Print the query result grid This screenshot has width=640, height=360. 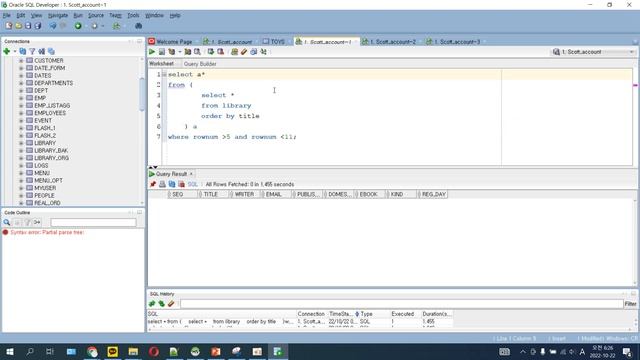tap(162, 184)
